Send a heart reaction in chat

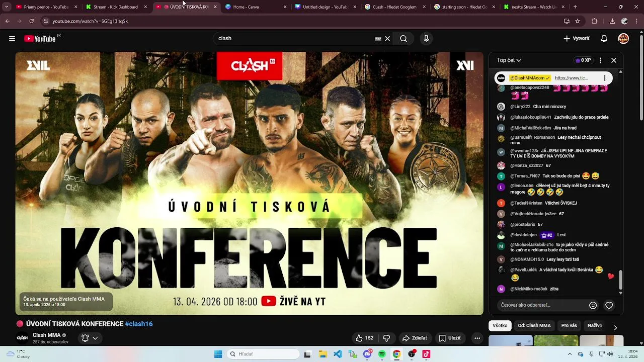[x=609, y=305]
